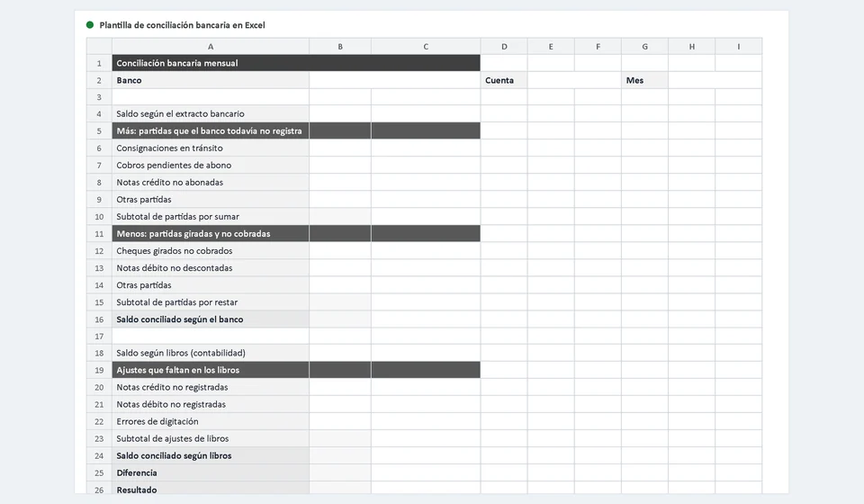Click caption 'Plantilla de conciliación bancaria en Excel'
Viewport: 864px width, 504px height.
[x=182, y=25]
